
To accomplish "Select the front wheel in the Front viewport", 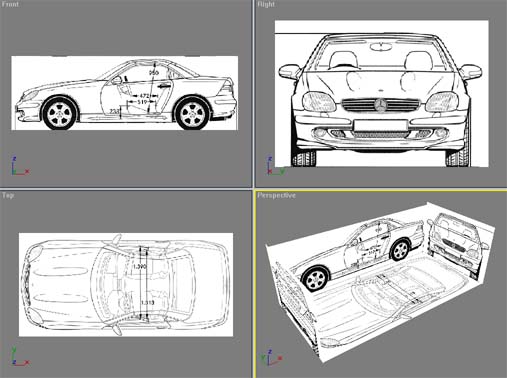I will click(x=60, y=113).
